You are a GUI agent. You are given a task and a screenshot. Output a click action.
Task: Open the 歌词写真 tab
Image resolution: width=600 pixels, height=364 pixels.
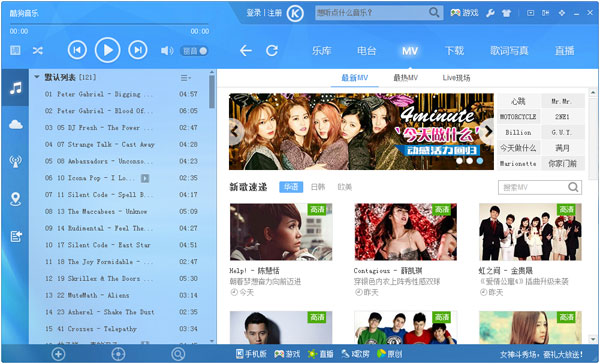tap(509, 51)
